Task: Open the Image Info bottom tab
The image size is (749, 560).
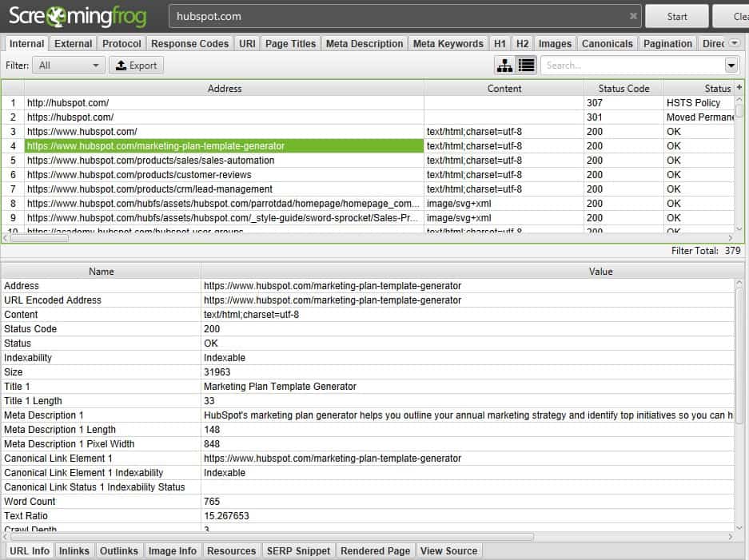Action: click(173, 550)
